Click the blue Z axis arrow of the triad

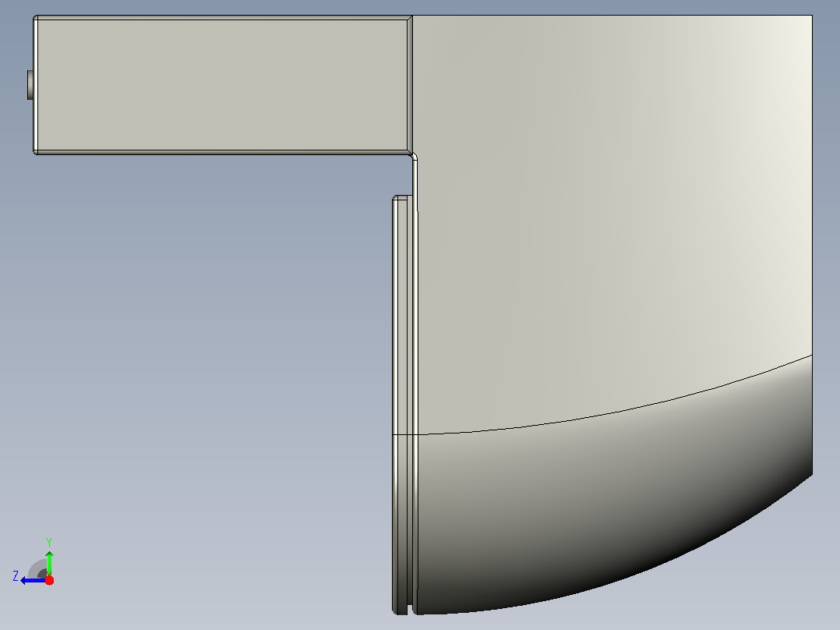point(32,581)
